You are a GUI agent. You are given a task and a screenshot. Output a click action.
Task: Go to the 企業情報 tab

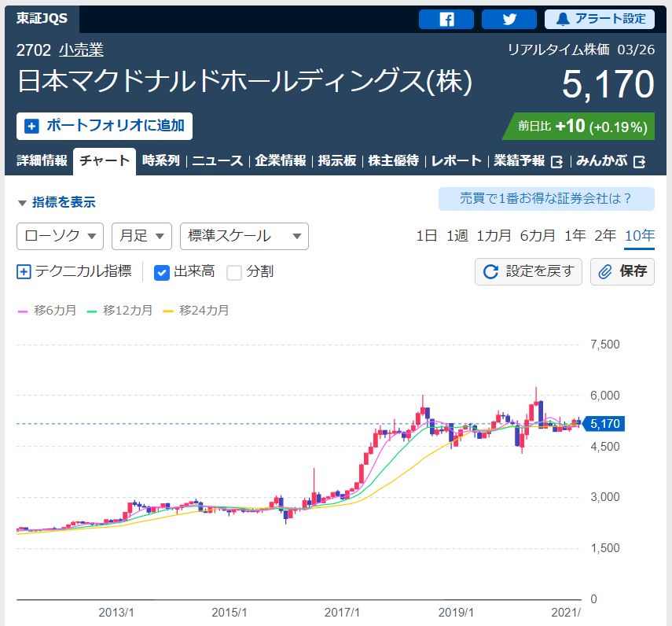tap(281, 160)
